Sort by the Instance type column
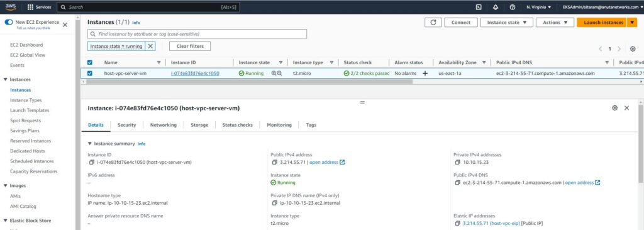The image size is (644, 230). (x=331, y=62)
